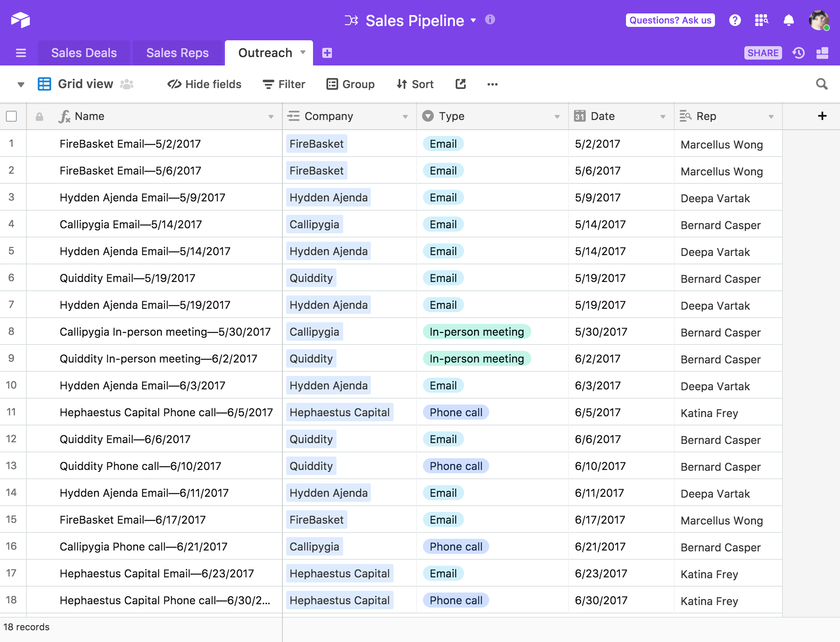Add a new table with plus icon

pos(327,53)
